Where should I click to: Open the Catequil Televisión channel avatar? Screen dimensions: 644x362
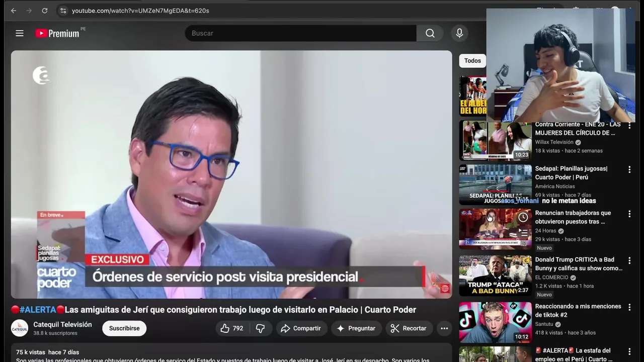[20, 328]
